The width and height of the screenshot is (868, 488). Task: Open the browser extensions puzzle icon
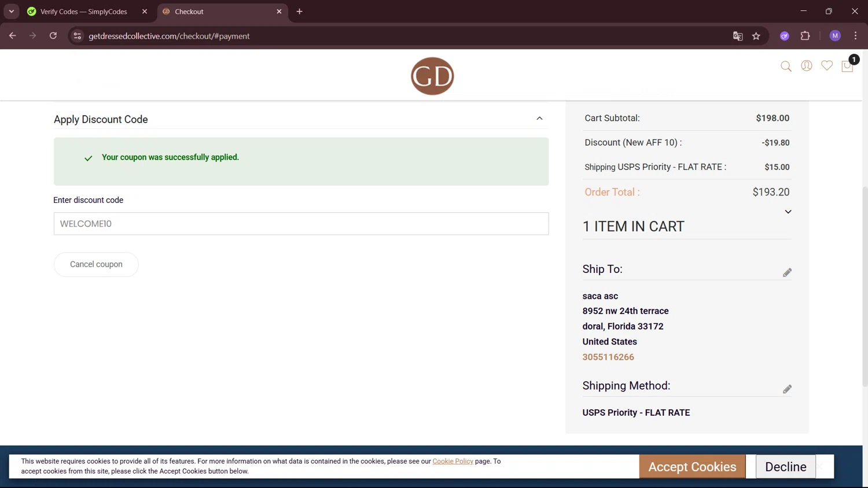coord(805,36)
